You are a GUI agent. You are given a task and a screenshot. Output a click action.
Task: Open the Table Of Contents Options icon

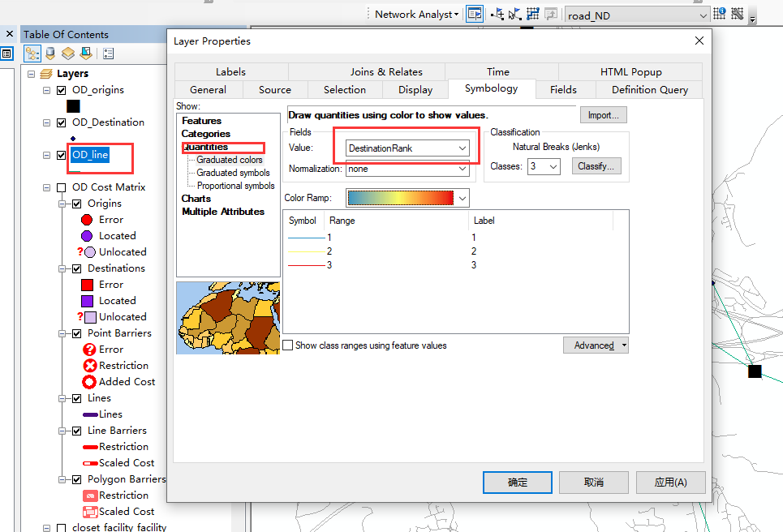[x=109, y=52]
